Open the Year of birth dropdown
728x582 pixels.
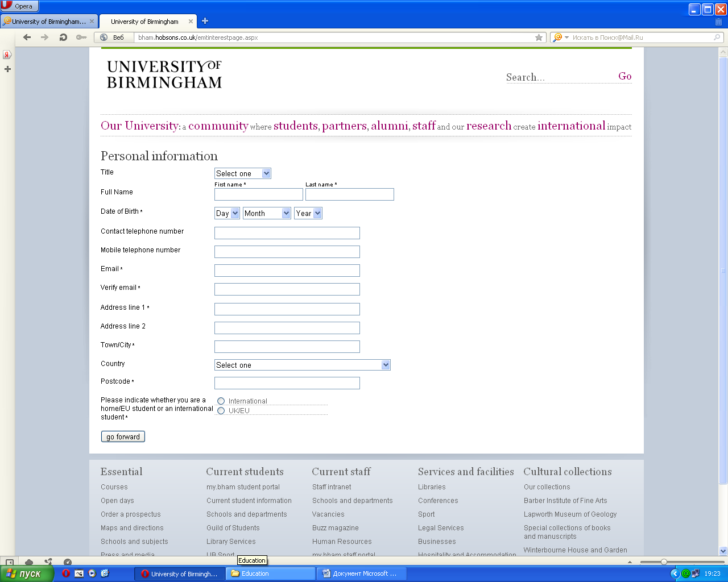coord(308,213)
